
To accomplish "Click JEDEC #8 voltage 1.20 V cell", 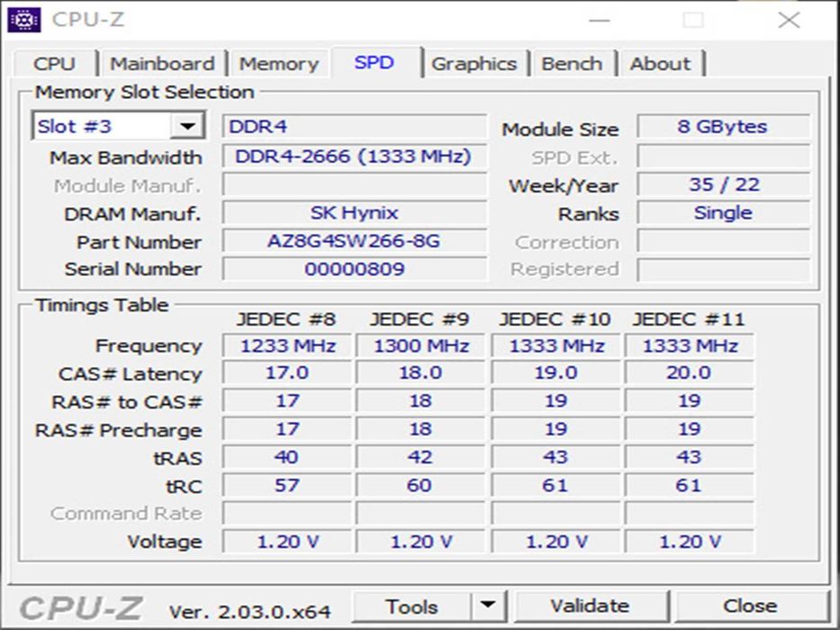I will [288, 542].
